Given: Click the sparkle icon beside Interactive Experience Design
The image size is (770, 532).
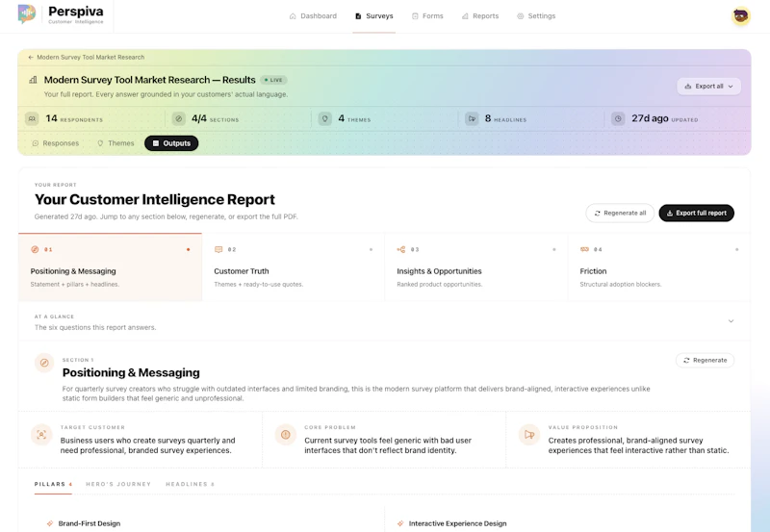Looking at the screenshot, I should pos(400,523).
